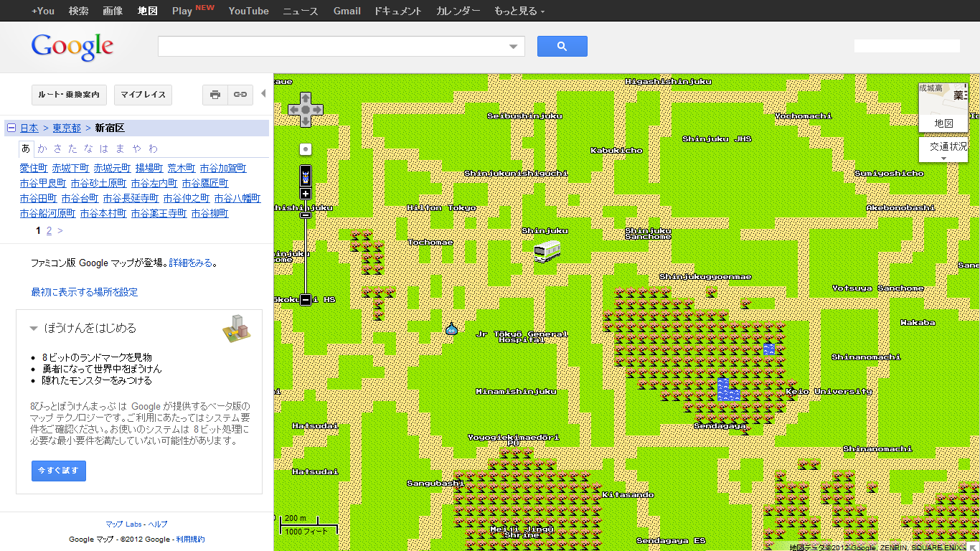Open the 交通状況 traffic dropdown

click(943, 150)
